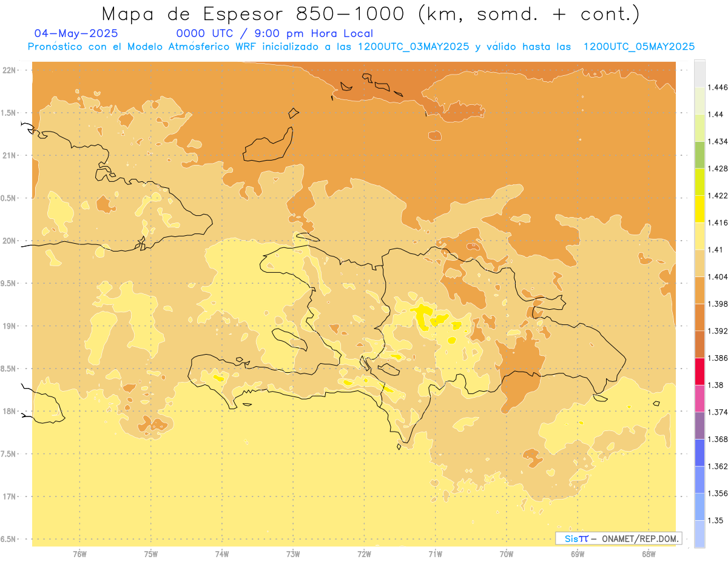Click the latitude label '22N'
The height and width of the screenshot is (562, 728).
pyautogui.click(x=9, y=70)
